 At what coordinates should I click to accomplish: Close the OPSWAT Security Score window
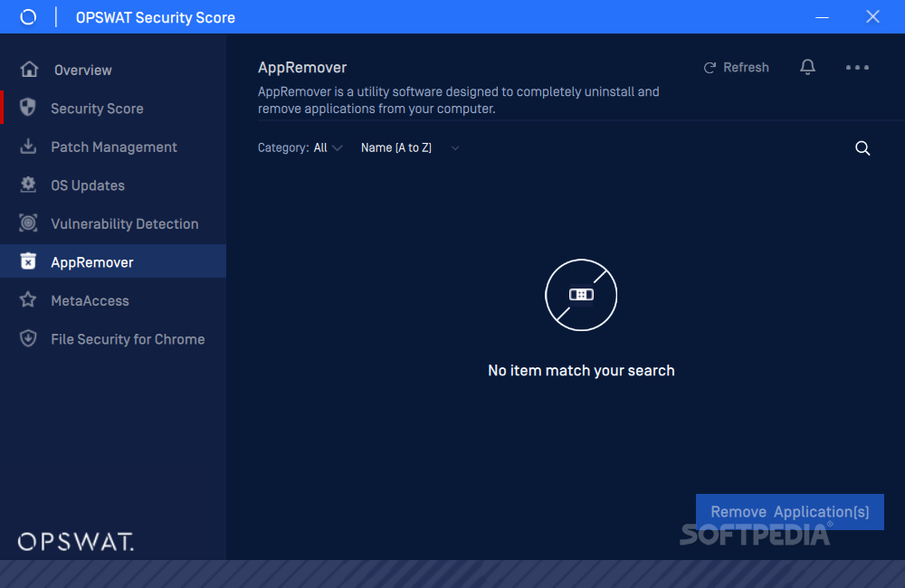tap(872, 16)
